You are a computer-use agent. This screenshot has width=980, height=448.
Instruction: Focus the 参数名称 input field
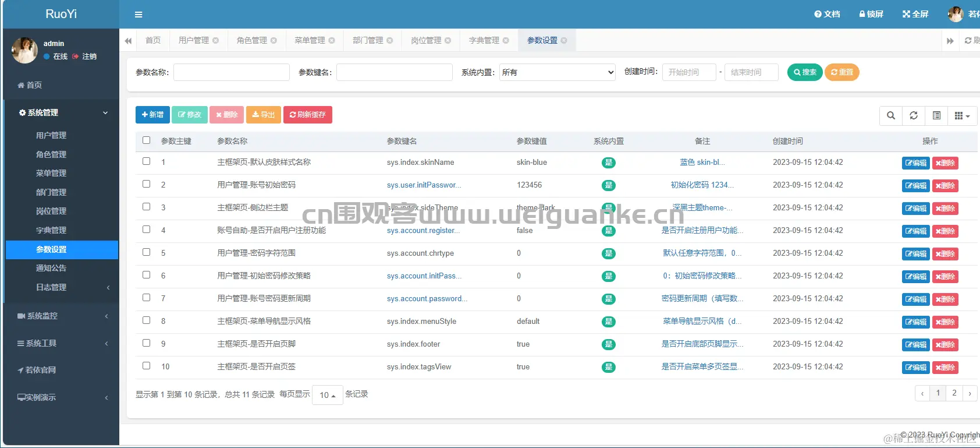click(232, 72)
